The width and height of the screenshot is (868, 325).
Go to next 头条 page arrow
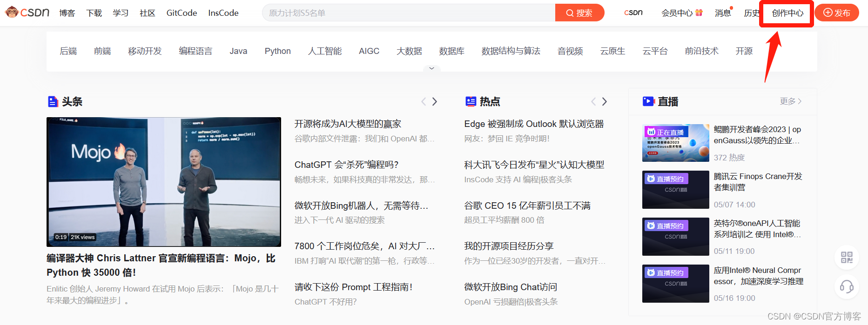point(435,101)
